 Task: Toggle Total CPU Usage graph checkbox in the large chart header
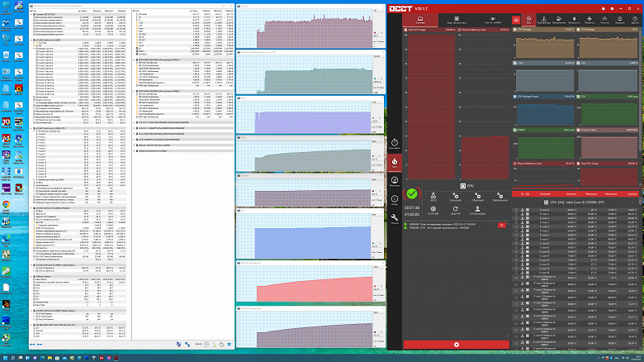click(405, 30)
